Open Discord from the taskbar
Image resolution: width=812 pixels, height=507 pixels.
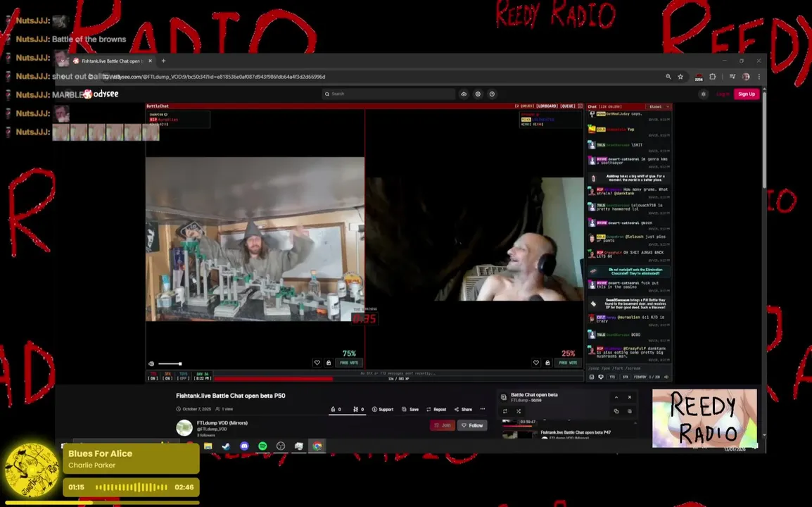pyautogui.click(x=244, y=446)
